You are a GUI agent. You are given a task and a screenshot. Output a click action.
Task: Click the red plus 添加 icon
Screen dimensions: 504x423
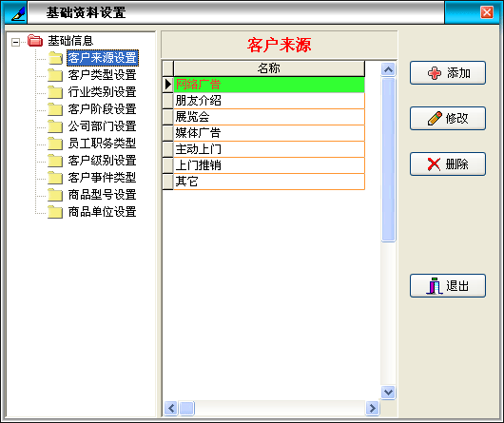point(435,73)
